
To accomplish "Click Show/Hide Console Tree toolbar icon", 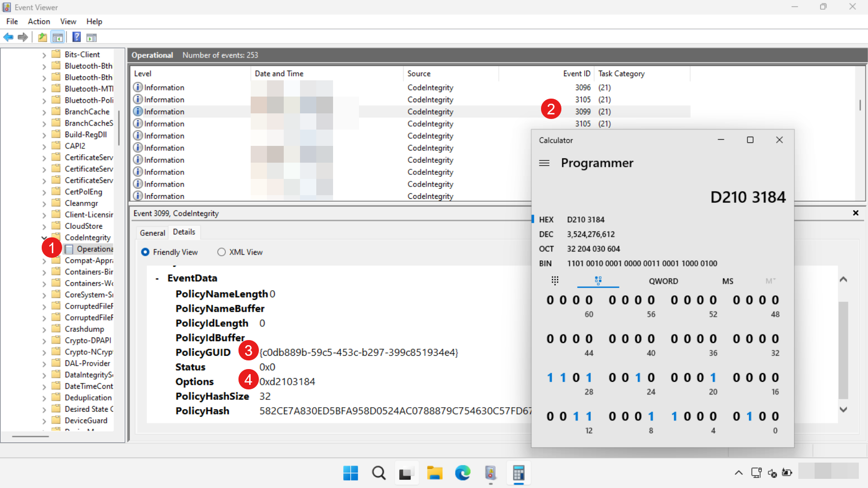I will point(58,37).
